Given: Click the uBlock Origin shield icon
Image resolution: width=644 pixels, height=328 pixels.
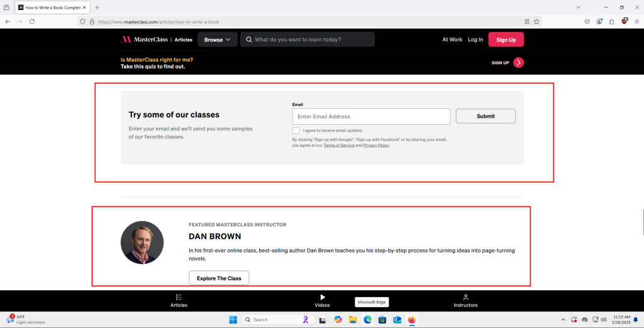Looking at the screenshot, I should (x=625, y=21).
